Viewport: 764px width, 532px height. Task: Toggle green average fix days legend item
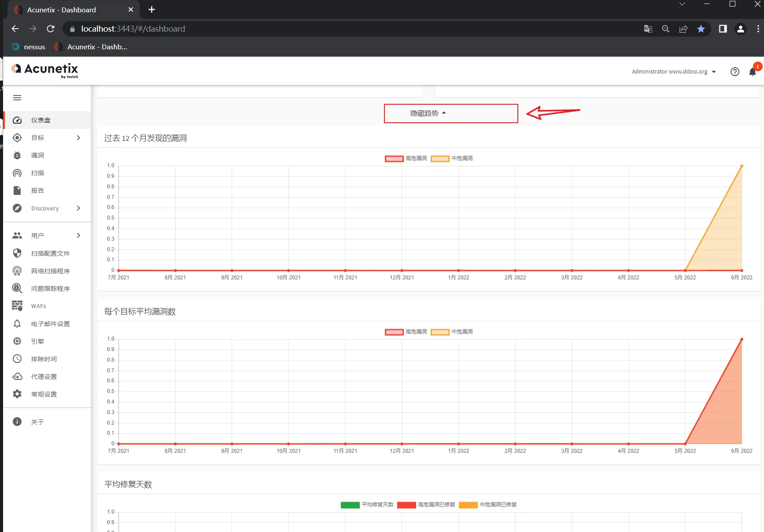[350, 505]
